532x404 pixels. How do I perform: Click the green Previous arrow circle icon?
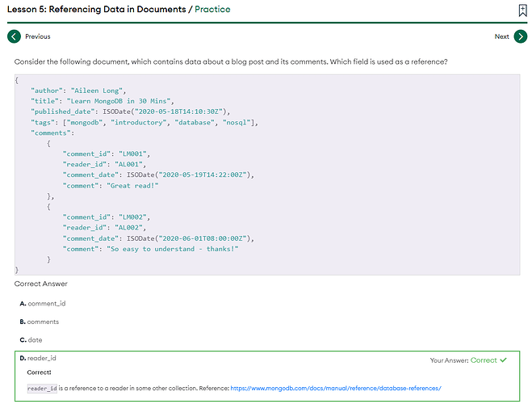(x=14, y=36)
